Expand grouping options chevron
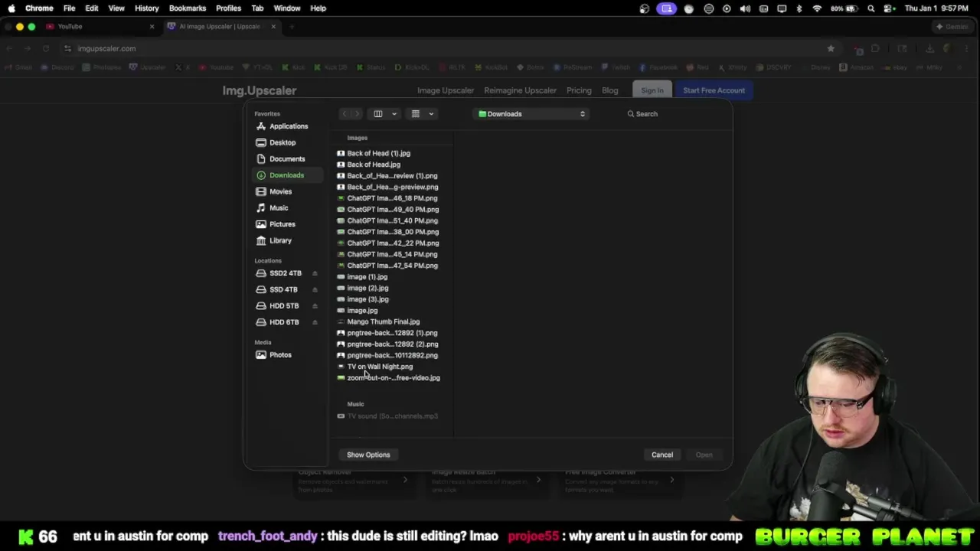 tap(431, 114)
